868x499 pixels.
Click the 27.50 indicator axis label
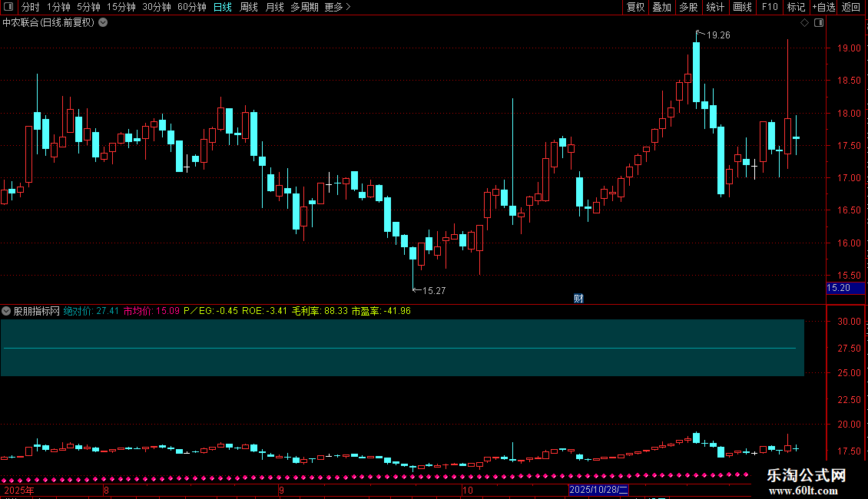coord(849,348)
